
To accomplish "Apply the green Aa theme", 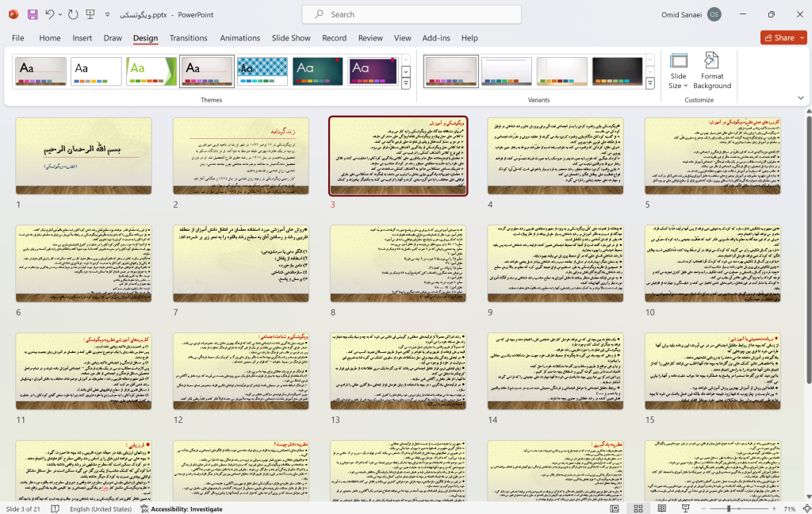I will 151,71.
